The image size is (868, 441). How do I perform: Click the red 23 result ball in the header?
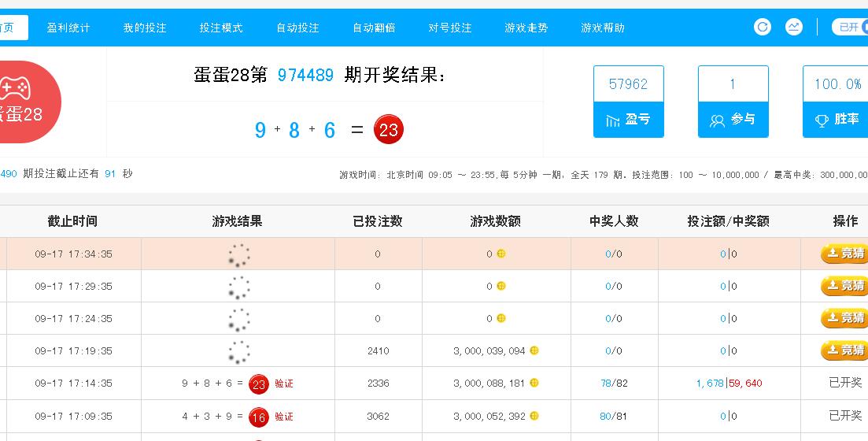click(x=389, y=130)
